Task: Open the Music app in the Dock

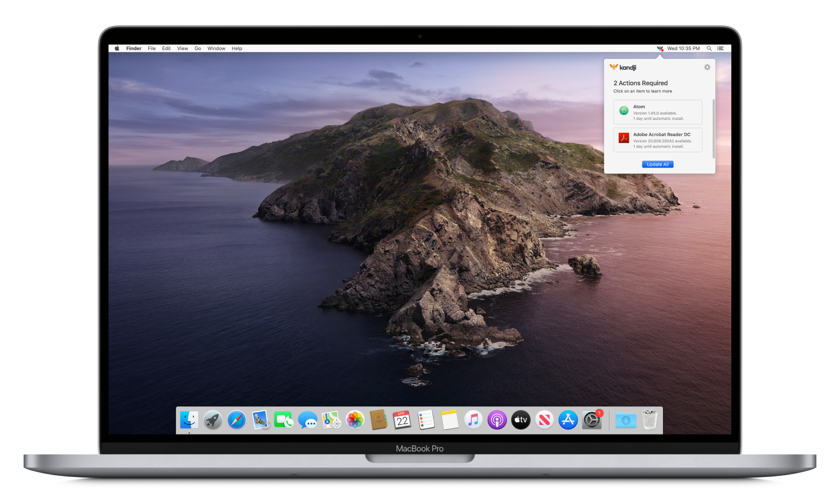Action: (473, 420)
